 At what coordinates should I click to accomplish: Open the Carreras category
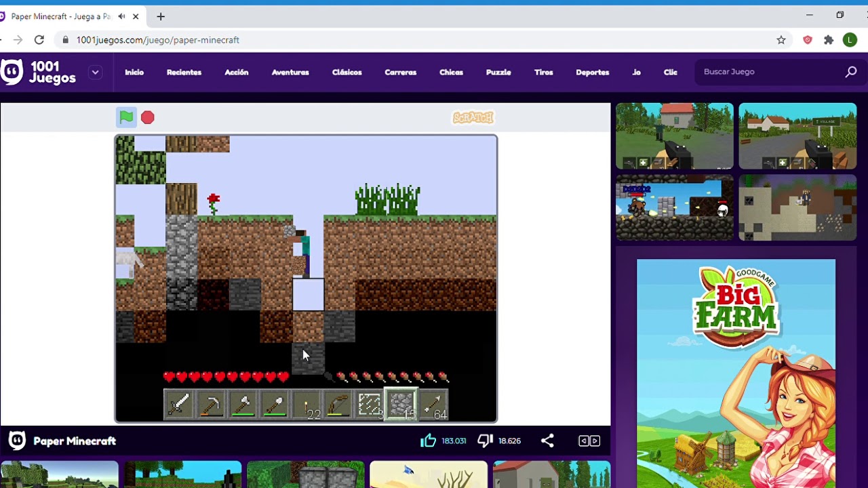click(x=400, y=72)
